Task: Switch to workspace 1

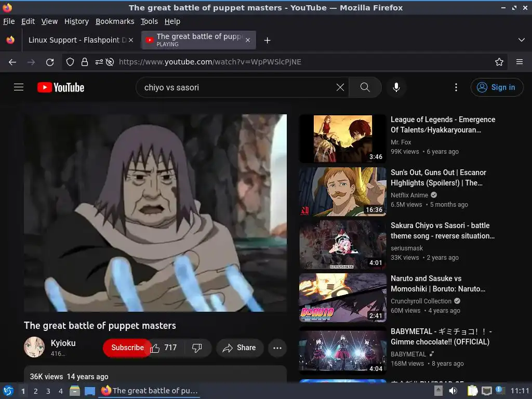Action: [x=23, y=391]
